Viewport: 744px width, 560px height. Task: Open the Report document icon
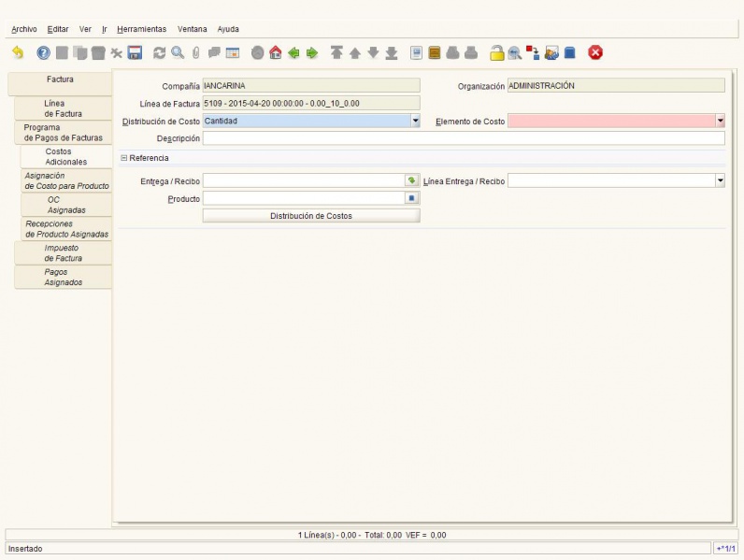click(x=416, y=52)
